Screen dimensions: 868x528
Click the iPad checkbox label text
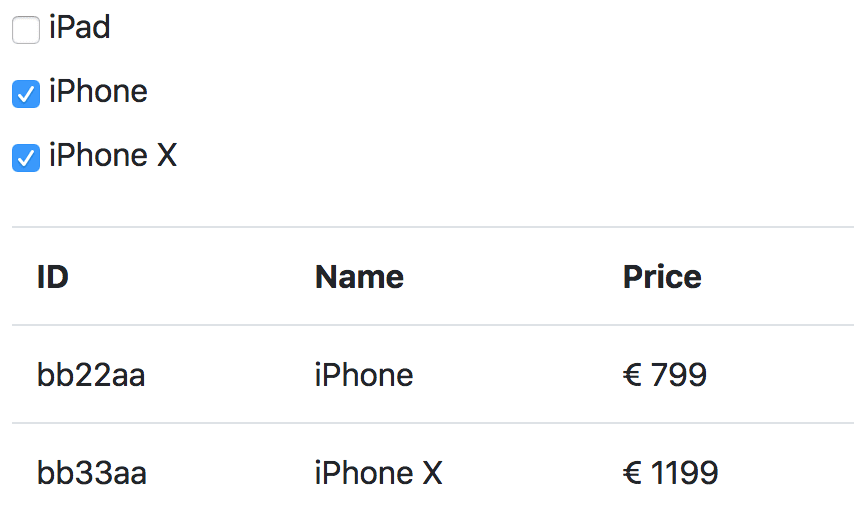coord(80,28)
